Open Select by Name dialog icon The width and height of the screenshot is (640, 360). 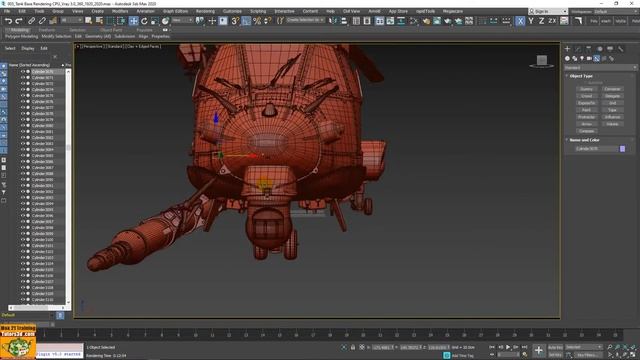[x=99, y=21]
